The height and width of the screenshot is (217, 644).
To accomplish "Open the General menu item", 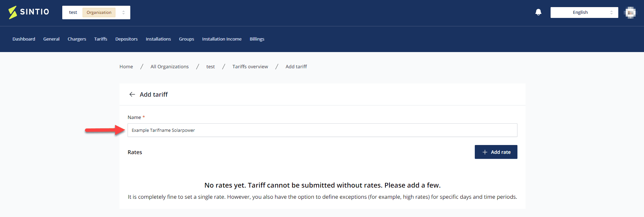I will pyautogui.click(x=51, y=39).
